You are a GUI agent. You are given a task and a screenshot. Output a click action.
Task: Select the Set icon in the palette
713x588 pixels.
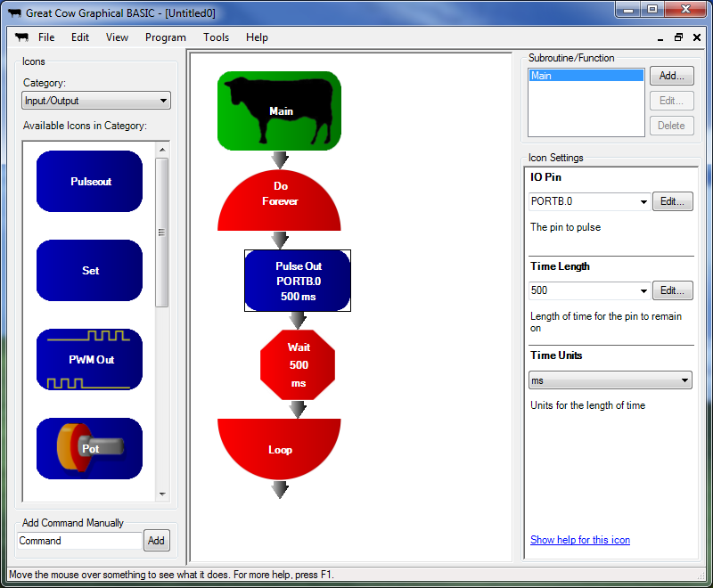click(89, 270)
